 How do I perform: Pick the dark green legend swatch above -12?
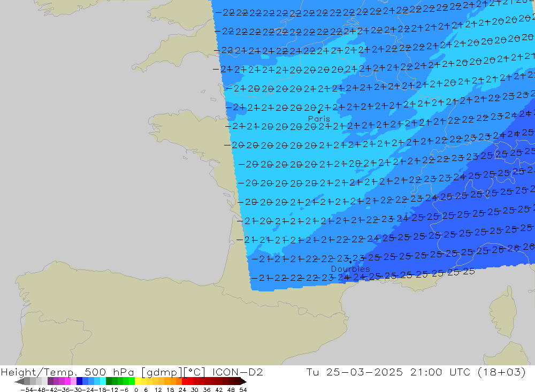109,381
